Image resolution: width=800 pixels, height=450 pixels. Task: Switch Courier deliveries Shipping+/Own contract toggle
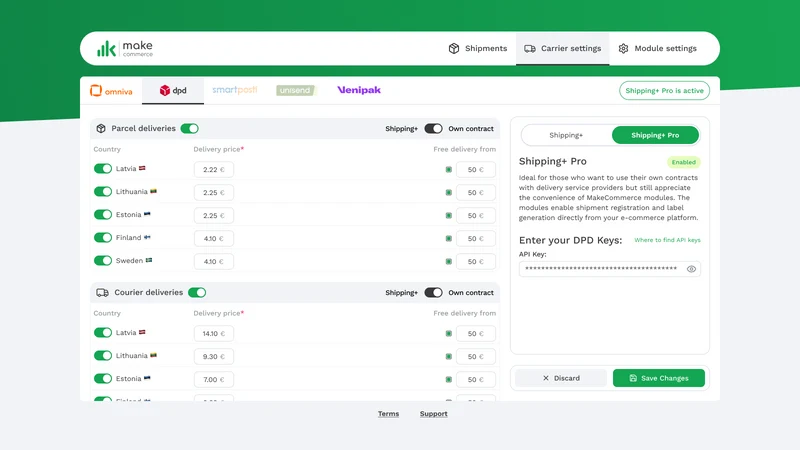(433, 292)
